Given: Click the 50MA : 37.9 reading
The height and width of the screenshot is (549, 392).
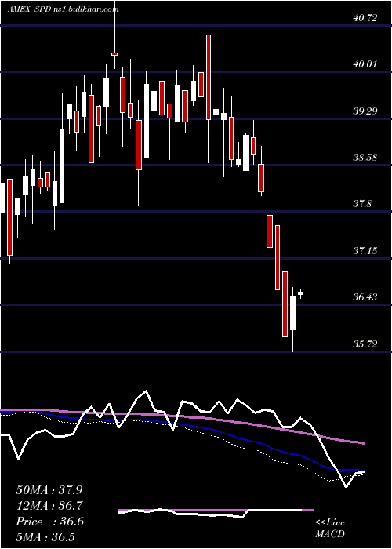Looking at the screenshot, I should click(x=49, y=490).
